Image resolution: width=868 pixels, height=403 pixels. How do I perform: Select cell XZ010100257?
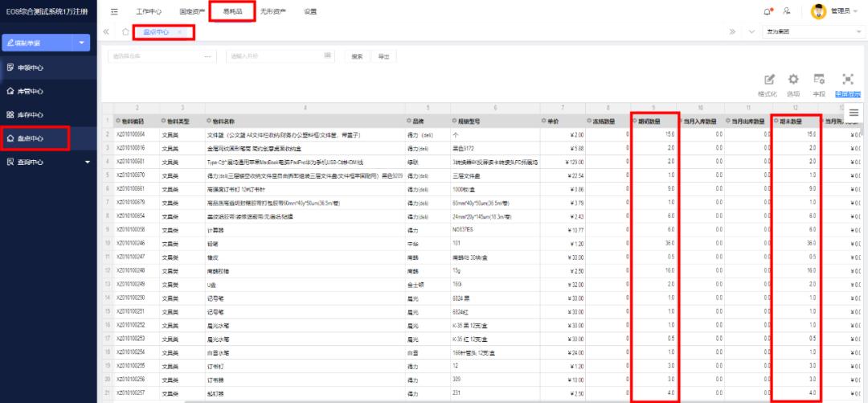pyautogui.click(x=136, y=393)
